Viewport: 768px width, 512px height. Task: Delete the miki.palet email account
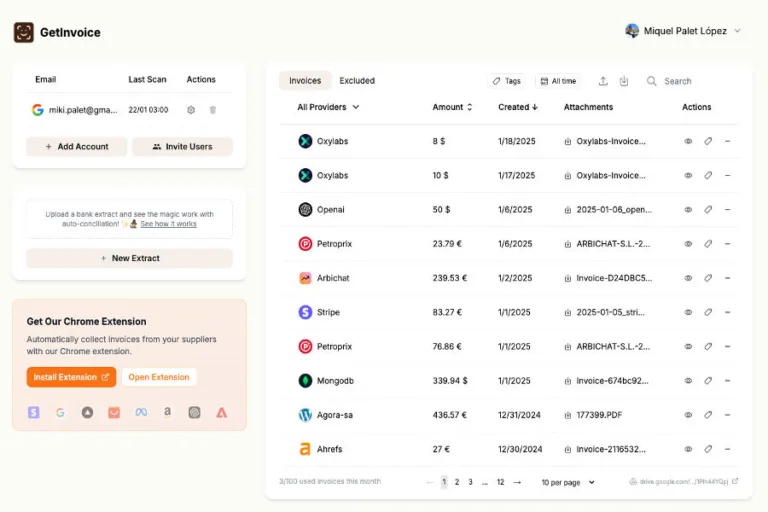pyautogui.click(x=213, y=110)
